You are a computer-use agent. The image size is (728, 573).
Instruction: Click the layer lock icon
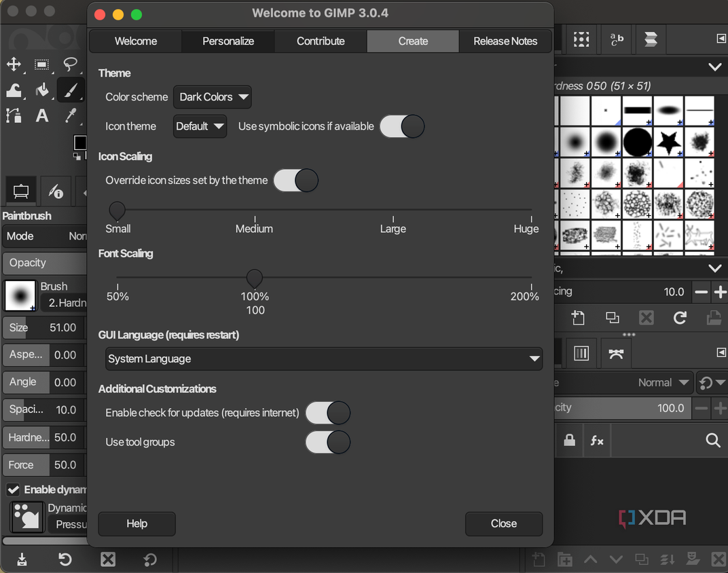(x=569, y=440)
